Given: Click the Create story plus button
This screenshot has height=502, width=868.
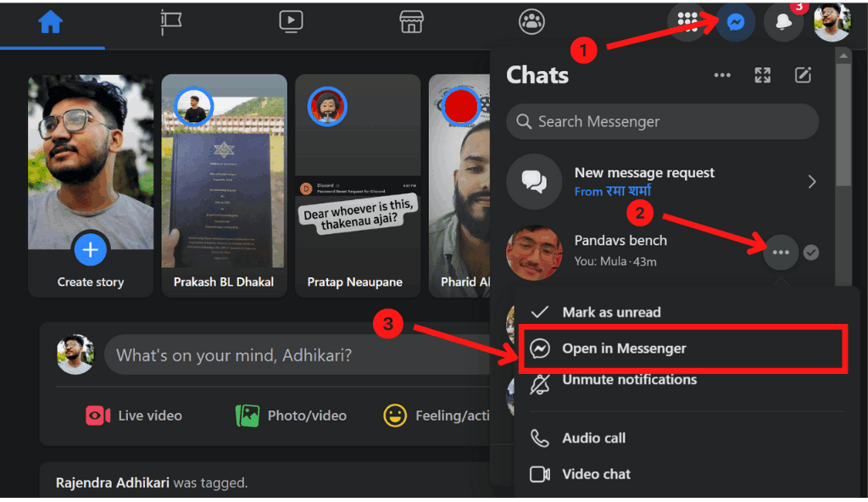Looking at the screenshot, I should [x=90, y=249].
